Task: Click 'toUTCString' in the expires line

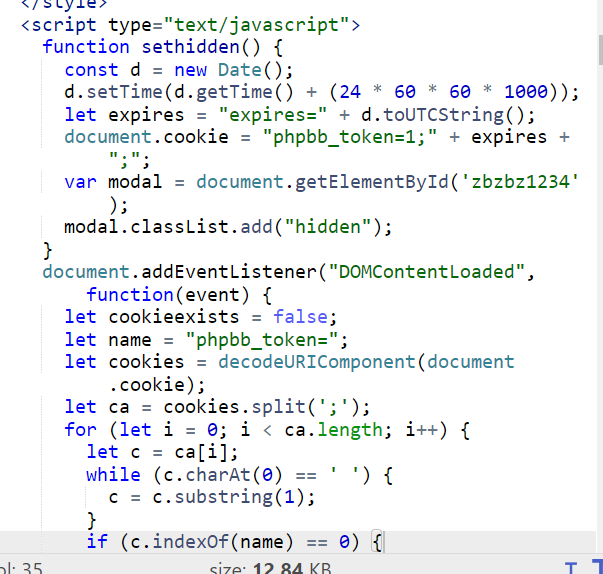Action: pos(443,115)
